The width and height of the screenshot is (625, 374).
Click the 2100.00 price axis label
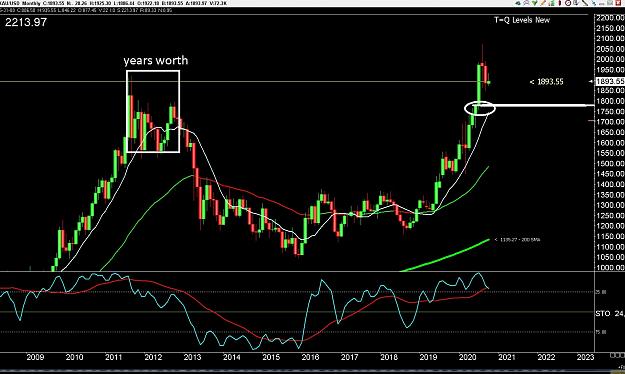click(611, 39)
